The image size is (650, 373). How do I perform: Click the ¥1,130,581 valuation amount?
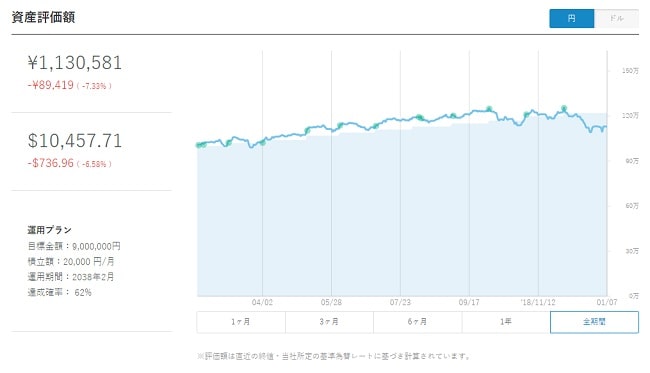tap(75, 63)
